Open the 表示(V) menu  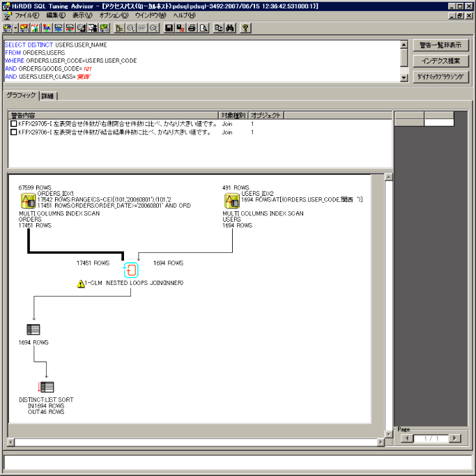pos(82,15)
